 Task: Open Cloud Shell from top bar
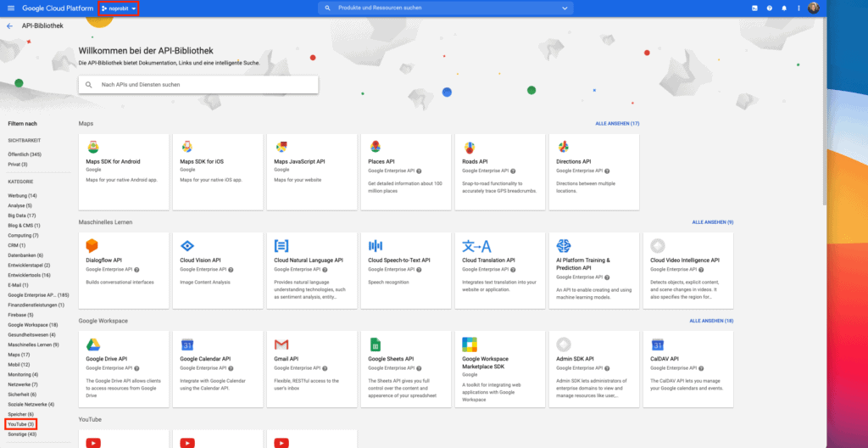pos(754,8)
